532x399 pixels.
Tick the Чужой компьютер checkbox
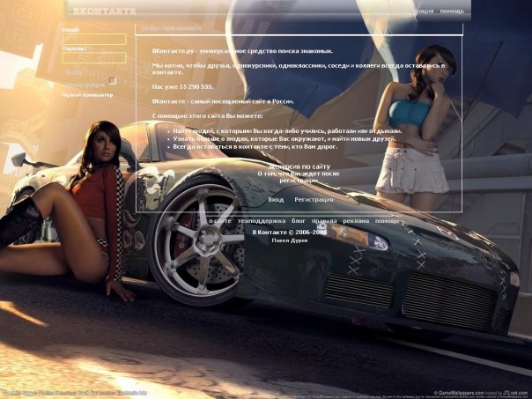pyautogui.click(x=113, y=81)
